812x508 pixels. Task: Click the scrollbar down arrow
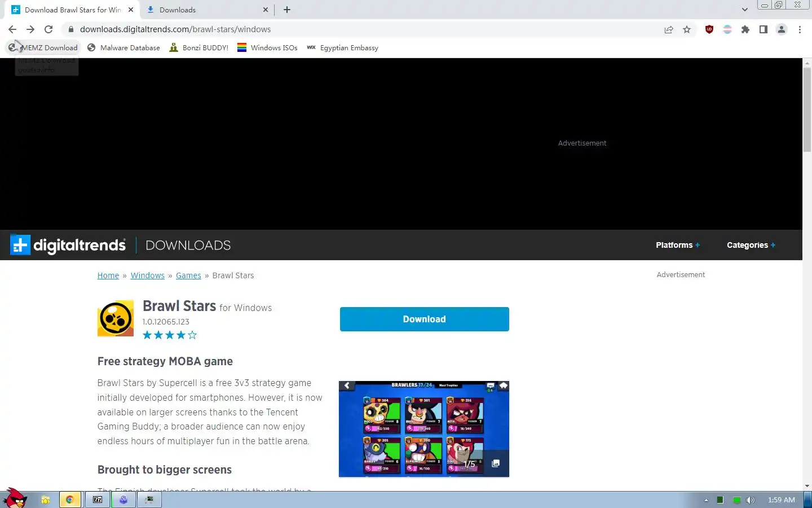pyautogui.click(x=807, y=486)
